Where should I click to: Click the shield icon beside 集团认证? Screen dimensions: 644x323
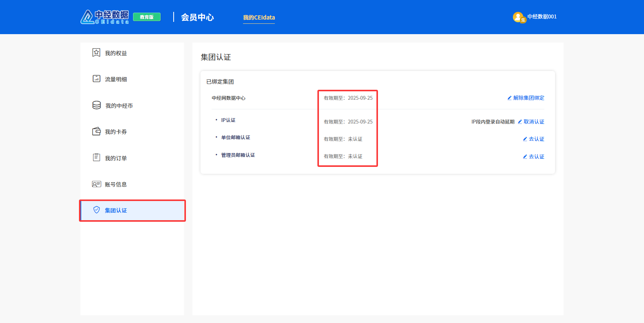[97, 210]
